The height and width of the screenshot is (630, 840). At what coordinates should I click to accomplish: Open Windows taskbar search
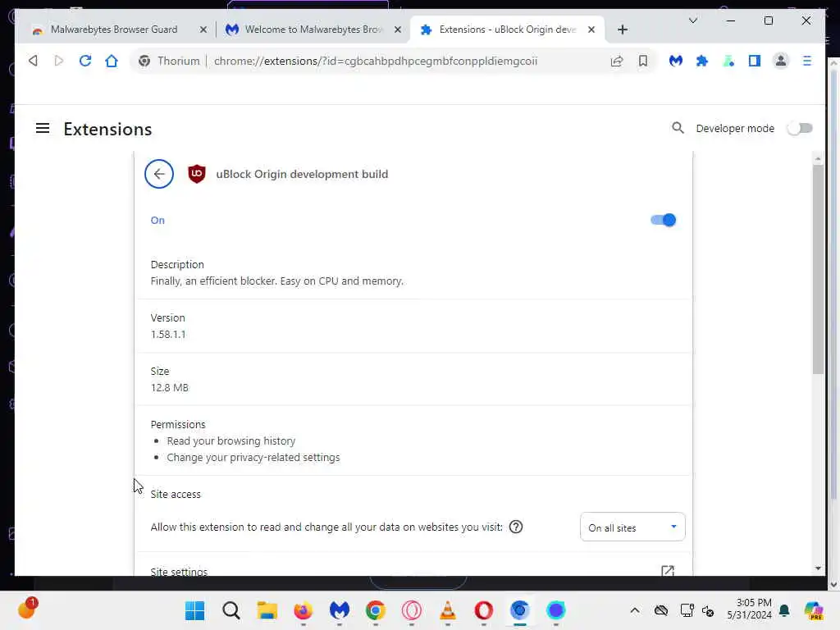tap(231, 610)
